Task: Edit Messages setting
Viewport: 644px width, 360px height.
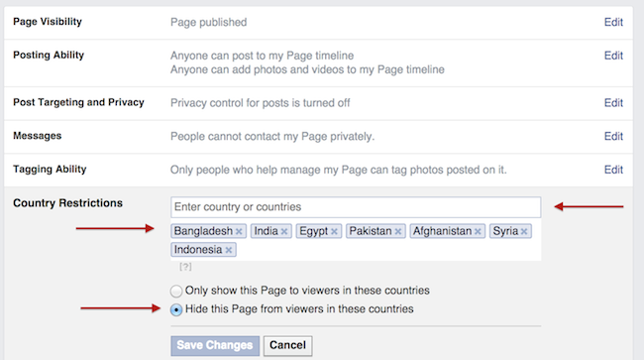Action: click(613, 136)
